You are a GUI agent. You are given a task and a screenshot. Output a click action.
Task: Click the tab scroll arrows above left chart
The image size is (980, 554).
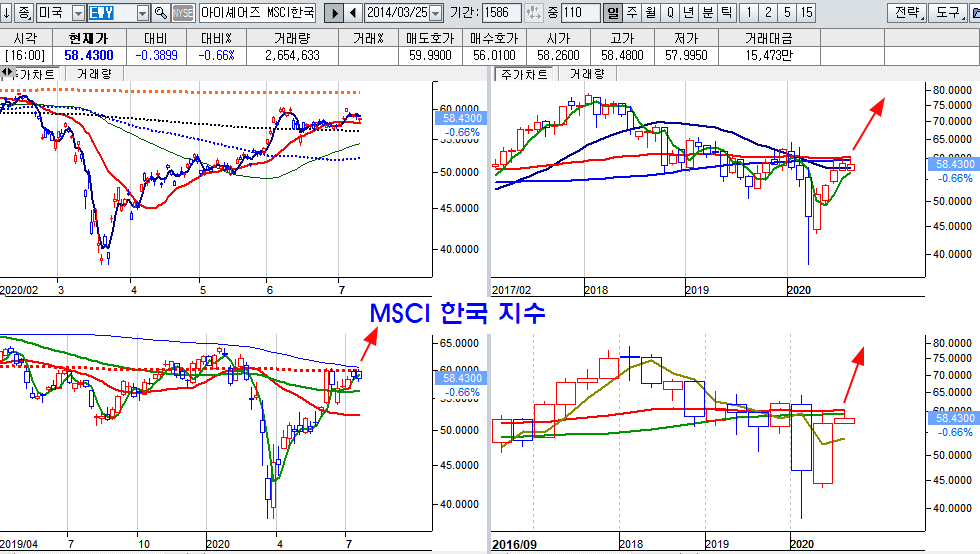click(8, 74)
